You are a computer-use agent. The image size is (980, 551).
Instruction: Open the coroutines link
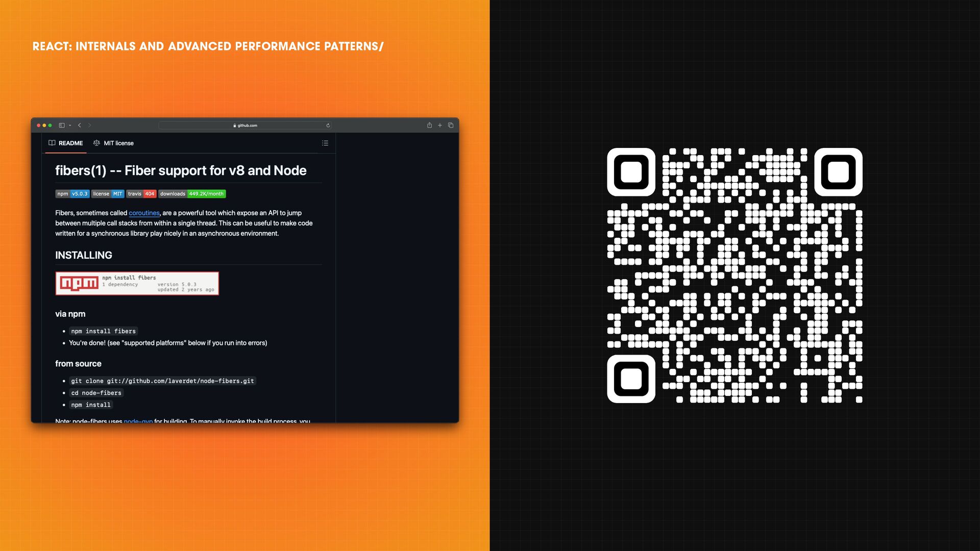(144, 213)
